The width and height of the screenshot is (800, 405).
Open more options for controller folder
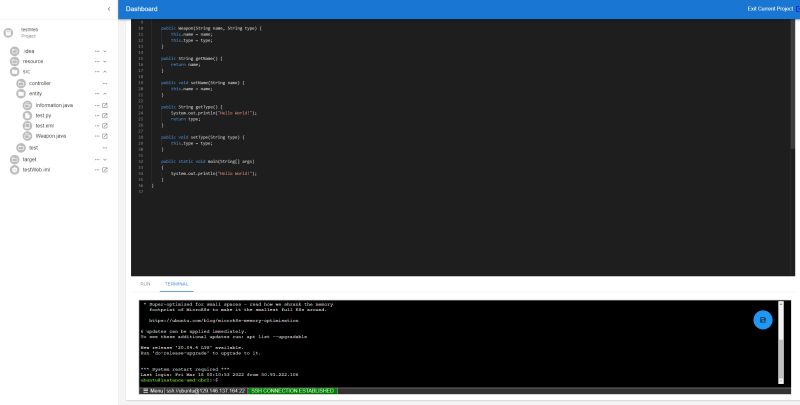pyautogui.click(x=105, y=83)
